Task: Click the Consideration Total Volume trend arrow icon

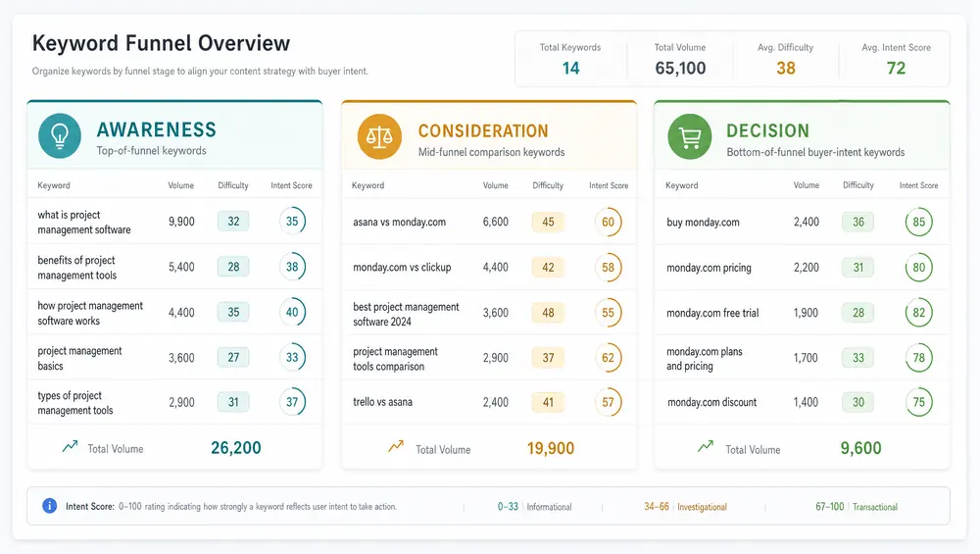Action: click(396, 446)
